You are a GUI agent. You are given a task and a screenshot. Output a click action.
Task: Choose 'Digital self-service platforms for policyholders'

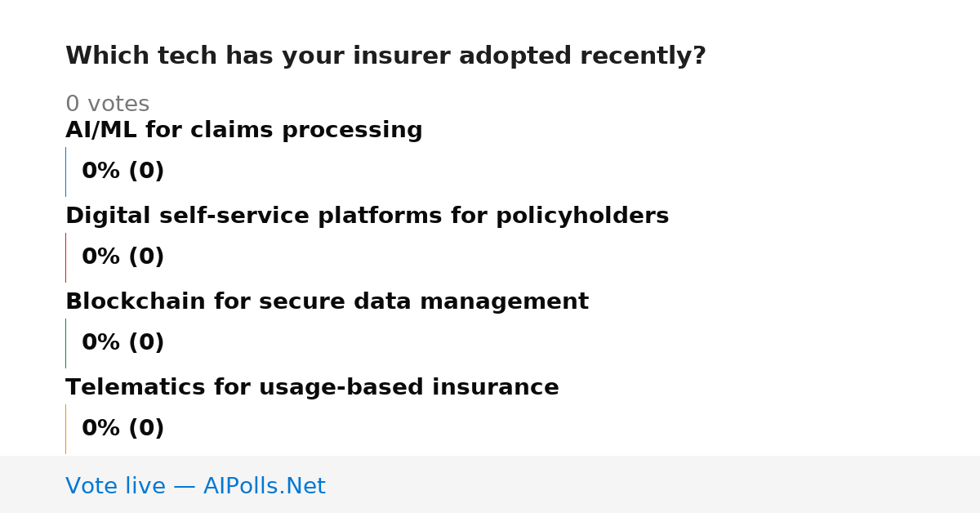tap(367, 216)
